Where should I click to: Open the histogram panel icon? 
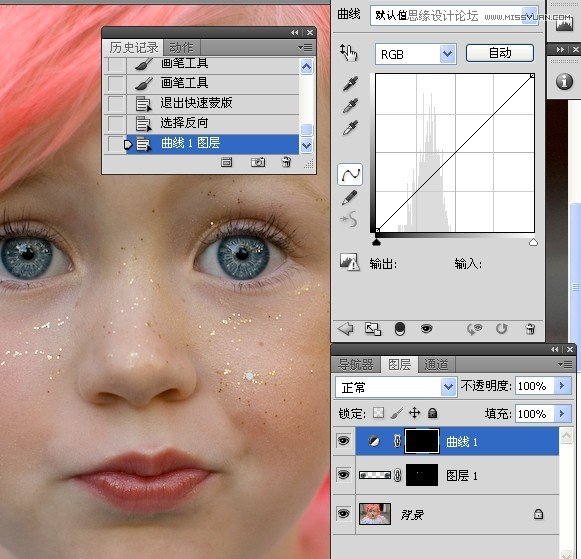[x=564, y=24]
